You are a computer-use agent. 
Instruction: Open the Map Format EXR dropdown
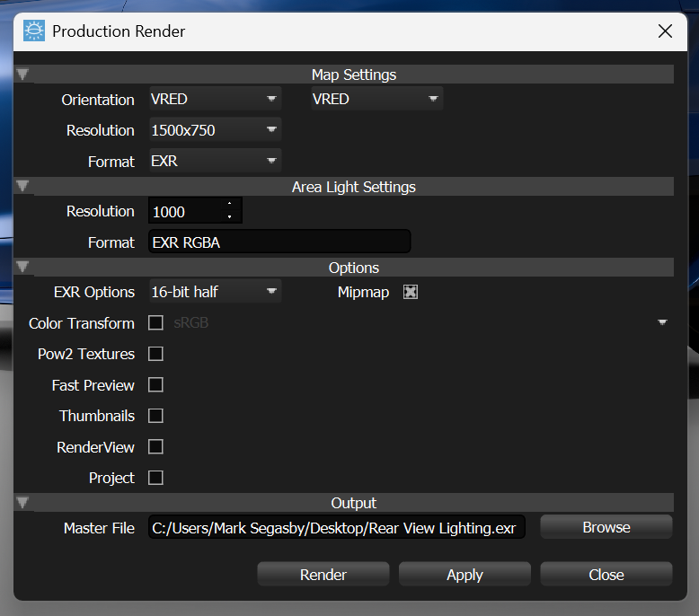(216, 161)
